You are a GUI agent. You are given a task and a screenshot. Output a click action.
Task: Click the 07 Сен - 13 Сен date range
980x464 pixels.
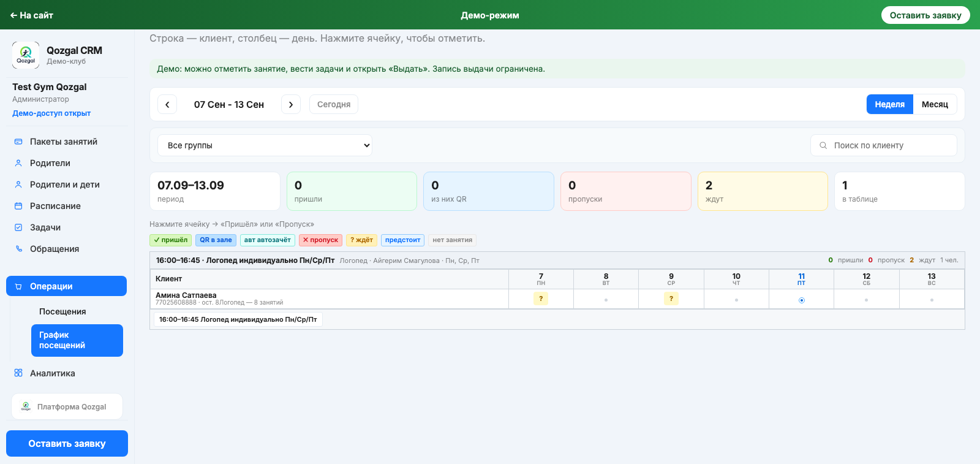[229, 104]
